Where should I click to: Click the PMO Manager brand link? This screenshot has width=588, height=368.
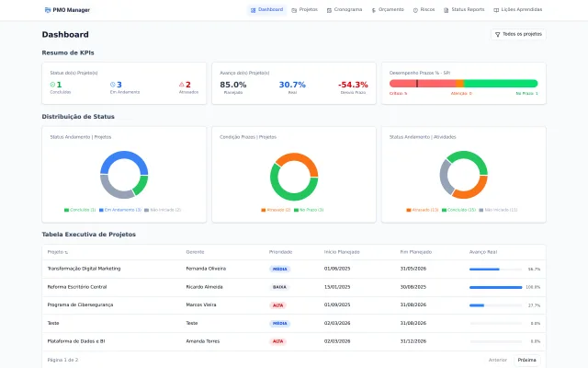point(67,10)
